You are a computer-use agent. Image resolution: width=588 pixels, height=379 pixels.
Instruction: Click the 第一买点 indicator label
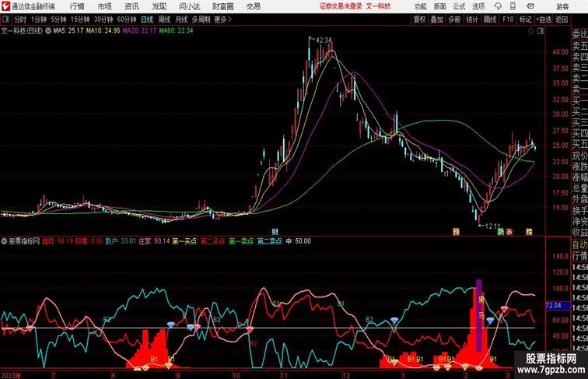185,241
